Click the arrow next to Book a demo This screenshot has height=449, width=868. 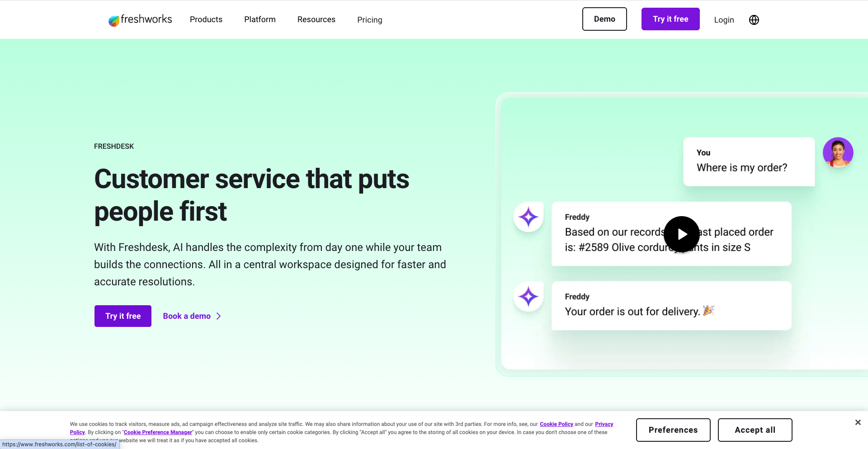point(219,316)
